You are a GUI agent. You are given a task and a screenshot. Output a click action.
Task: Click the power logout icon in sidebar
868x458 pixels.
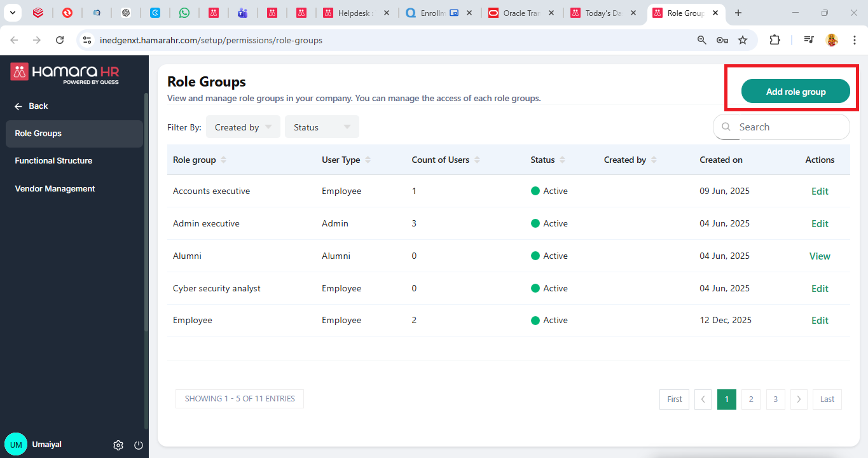pyautogui.click(x=139, y=445)
